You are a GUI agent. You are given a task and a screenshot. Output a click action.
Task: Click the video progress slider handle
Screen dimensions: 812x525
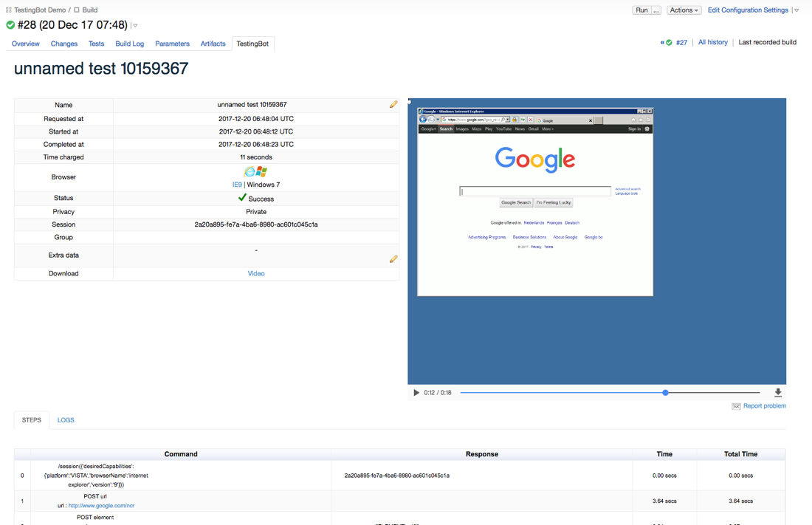pyautogui.click(x=665, y=393)
